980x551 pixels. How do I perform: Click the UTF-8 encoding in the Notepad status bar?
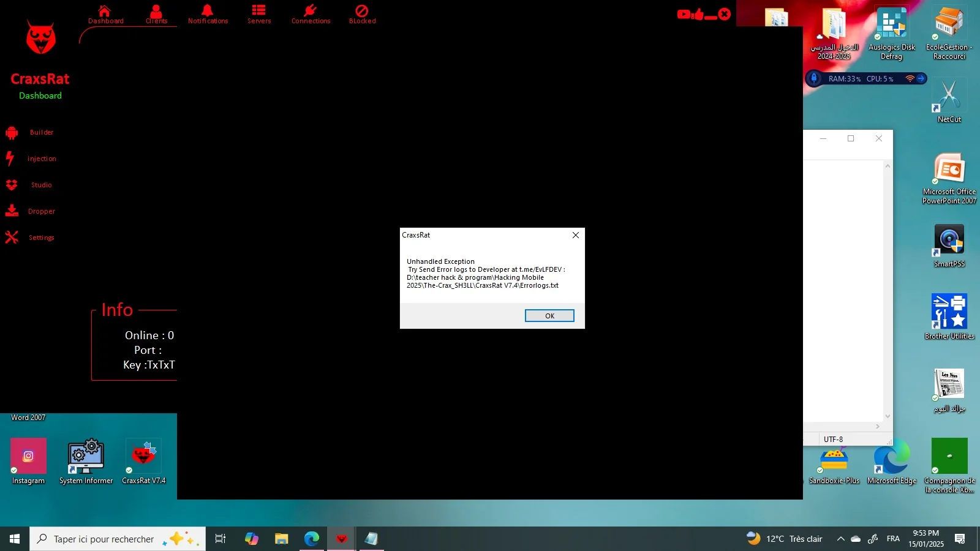coord(833,440)
